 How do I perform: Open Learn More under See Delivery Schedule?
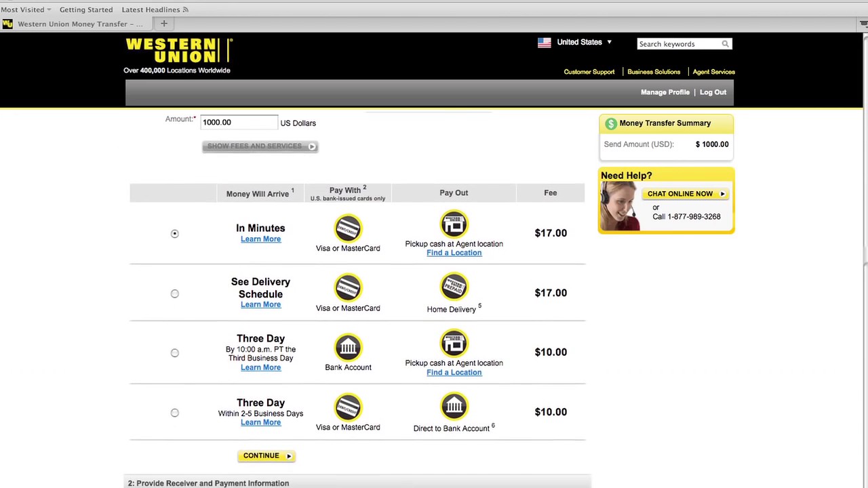tap(260, 304)
